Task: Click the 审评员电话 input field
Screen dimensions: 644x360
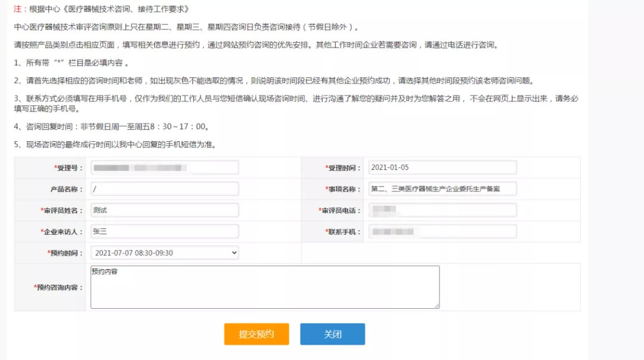Action: (x=442, y=210)
